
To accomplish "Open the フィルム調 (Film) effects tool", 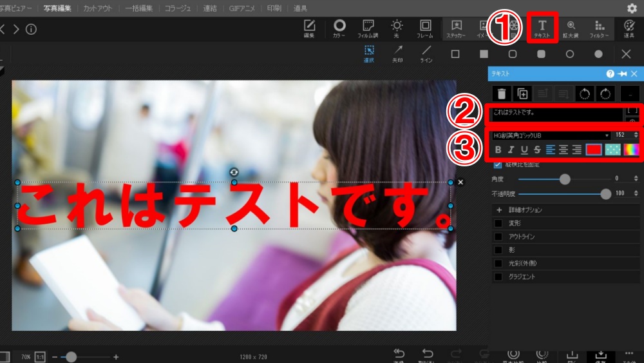I will tap(368, 28).
